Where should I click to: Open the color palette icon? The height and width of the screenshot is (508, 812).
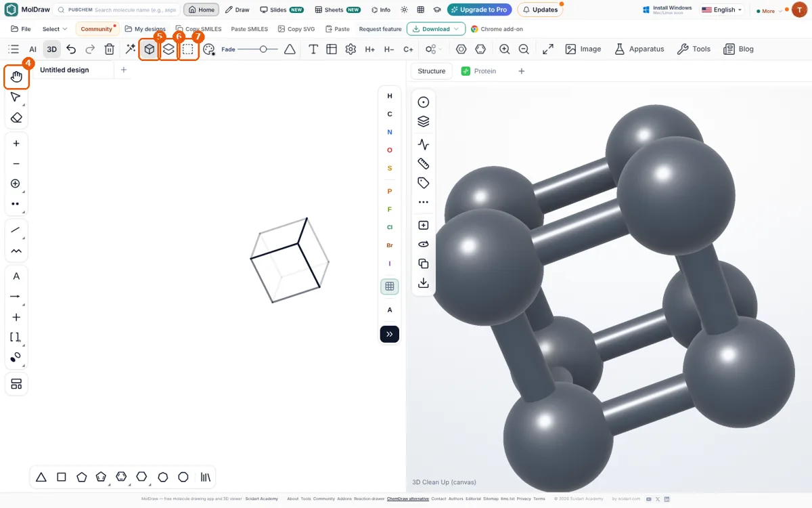click(208, 49)
